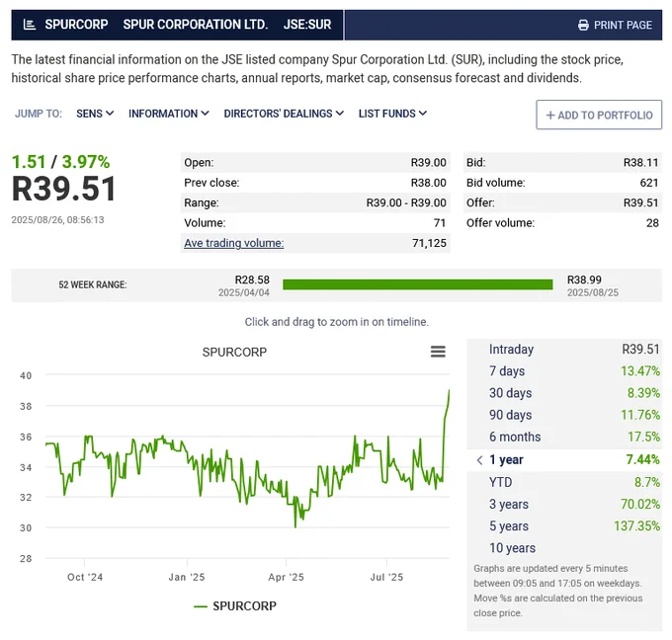Click the Open value R39.00
The width and height of the screenshot is (672, 640).
coord(428,163)
